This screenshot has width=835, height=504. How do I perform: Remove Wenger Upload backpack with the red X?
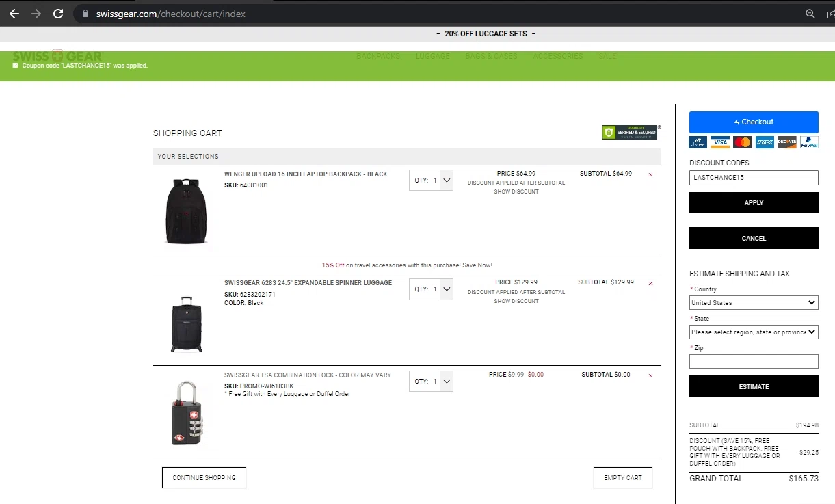(650, 175)
